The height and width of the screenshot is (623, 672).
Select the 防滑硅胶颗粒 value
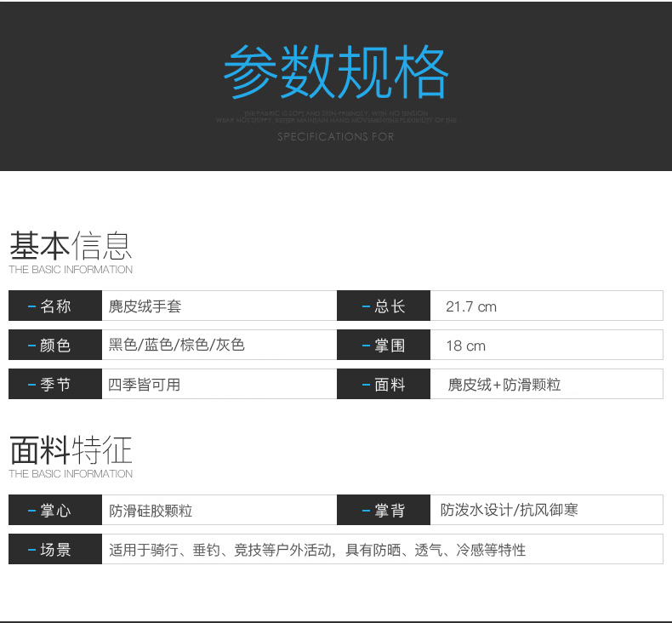151,511
